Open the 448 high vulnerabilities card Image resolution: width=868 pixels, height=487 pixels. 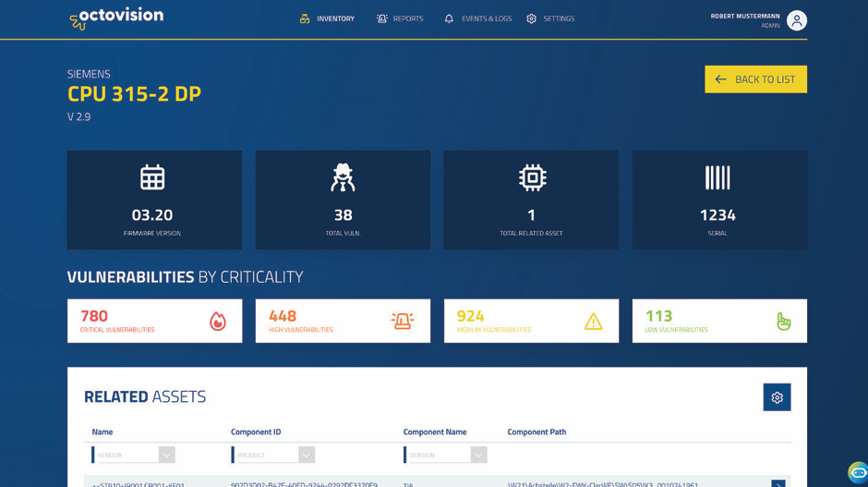click(x=343, y=321)
